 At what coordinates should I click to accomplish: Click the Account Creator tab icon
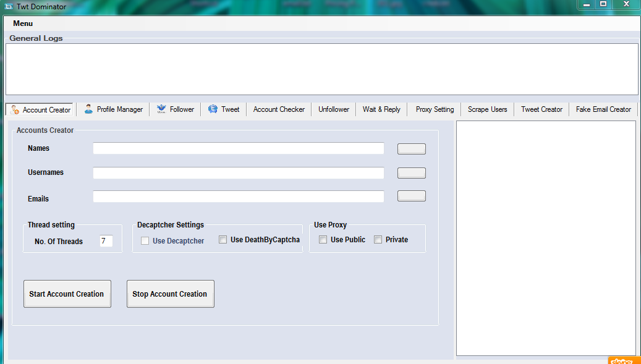pyautogui.click(x=15, y=109)
